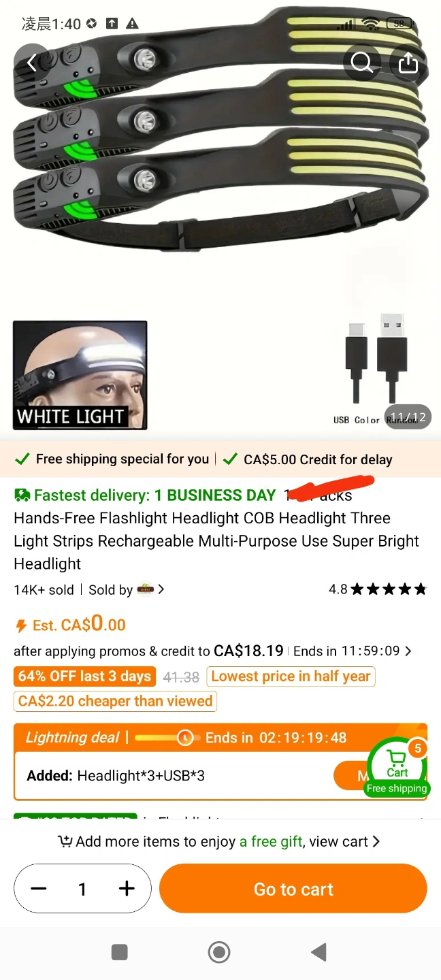The image size is (441, 980).
Task: Tap the Lowest price in half year tag
Action: click(291, 676)
